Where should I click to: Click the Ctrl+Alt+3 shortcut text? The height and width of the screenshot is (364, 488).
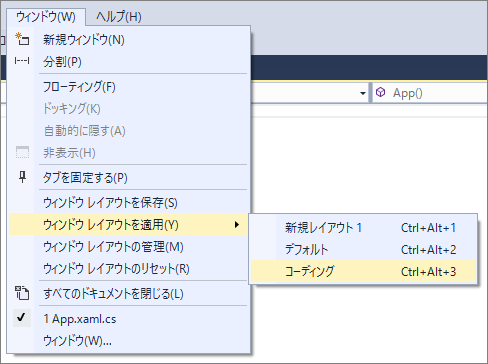tap(428, 272)
